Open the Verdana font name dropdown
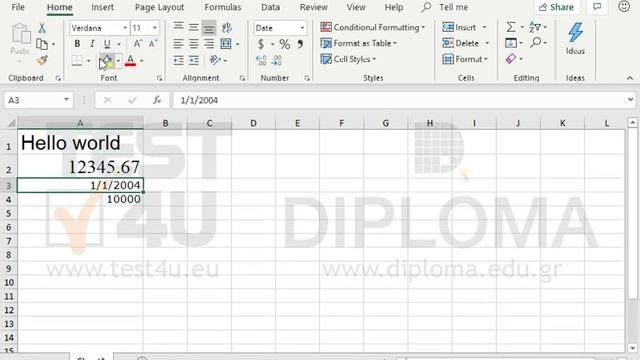The width and height of the screenshot is (640, 360). tap(125, 28)
